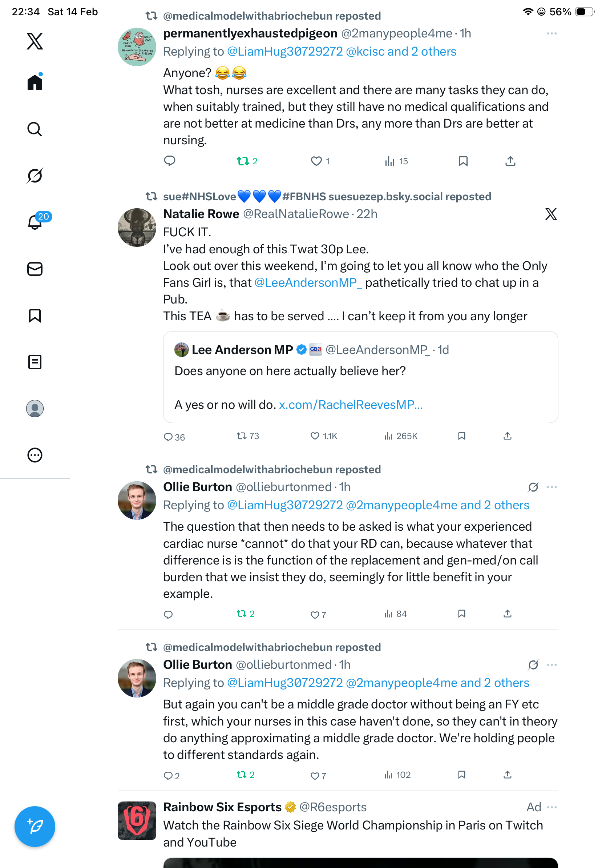Open Notifications with the 20 badge
The width and height of the screenshot is (606, 868).
coord(35,222)
